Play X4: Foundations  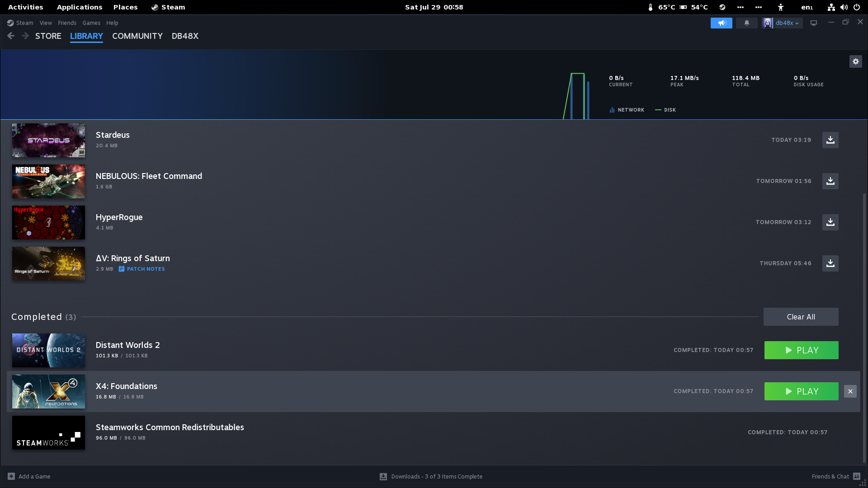coord(801,391)
